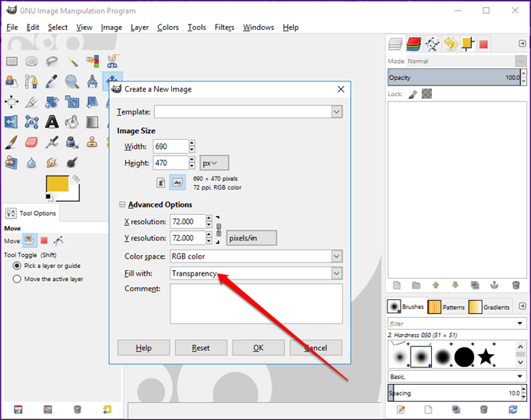The height and width of the screenshot is (420, 531).
Task: Pick the Eraser tool
Action: [31, 142]
